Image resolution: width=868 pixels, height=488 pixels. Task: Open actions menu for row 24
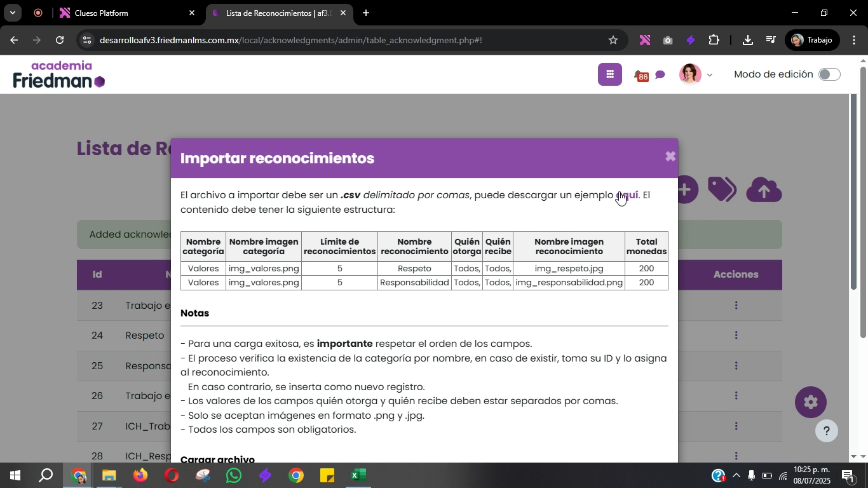736,335
